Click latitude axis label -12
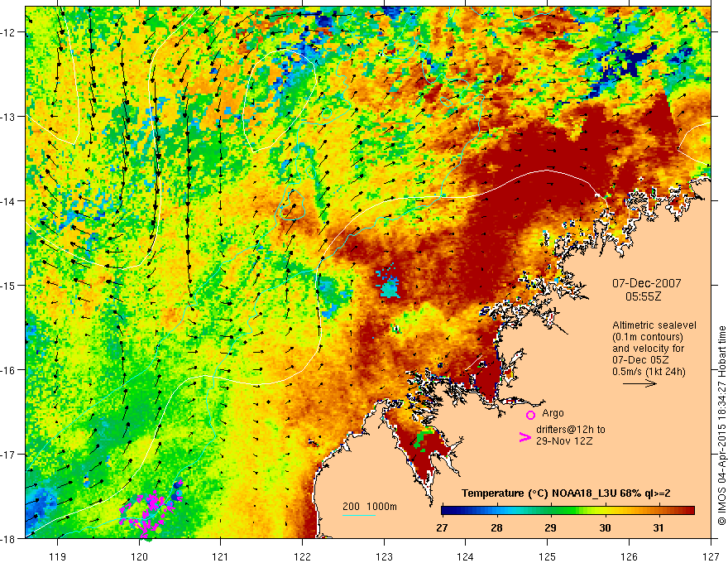This screenshot has height=563, width=728. pos(8,32)
